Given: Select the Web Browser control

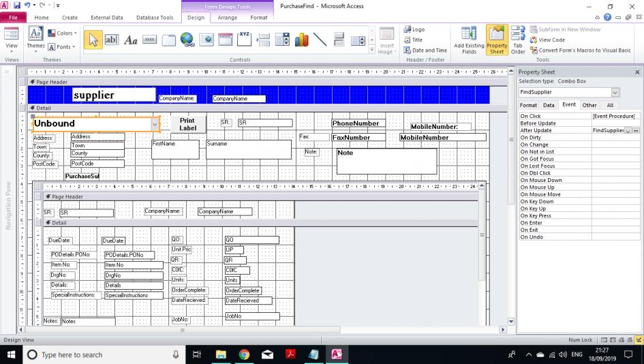Looking at the screenshot, I should 206,40.
